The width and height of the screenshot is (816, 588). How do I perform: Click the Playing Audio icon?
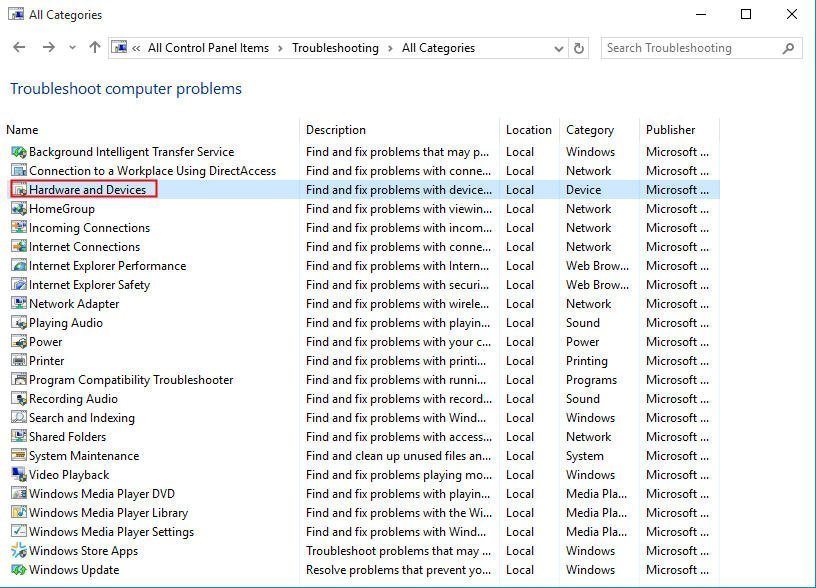(x=19, y=323)
